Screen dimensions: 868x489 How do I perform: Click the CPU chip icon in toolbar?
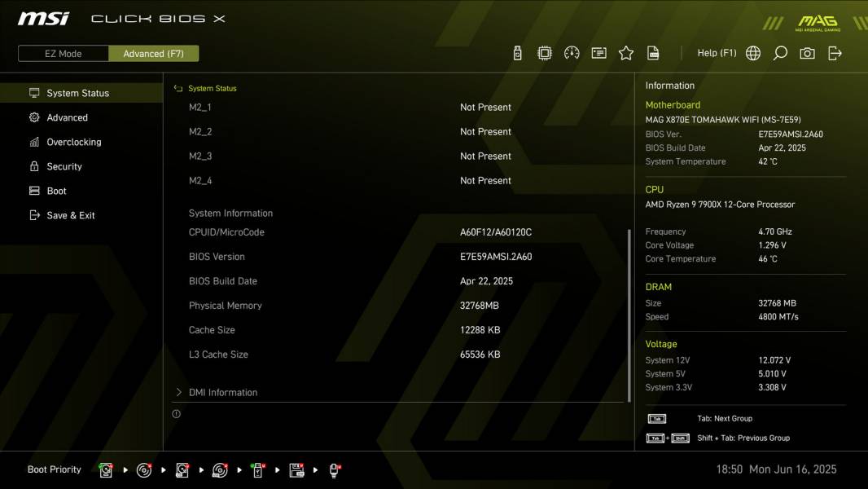(544, 53)
